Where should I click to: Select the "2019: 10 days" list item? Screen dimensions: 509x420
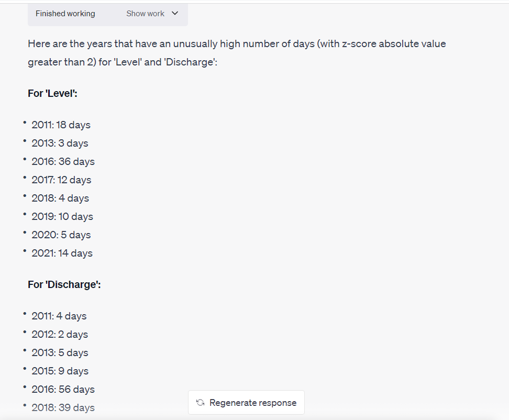click(62, 216)
